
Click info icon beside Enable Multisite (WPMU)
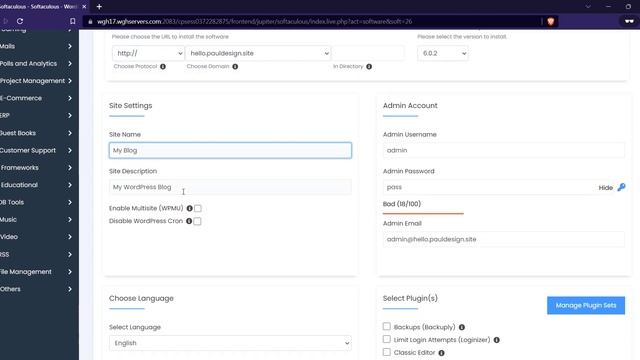tap(189, 208)
